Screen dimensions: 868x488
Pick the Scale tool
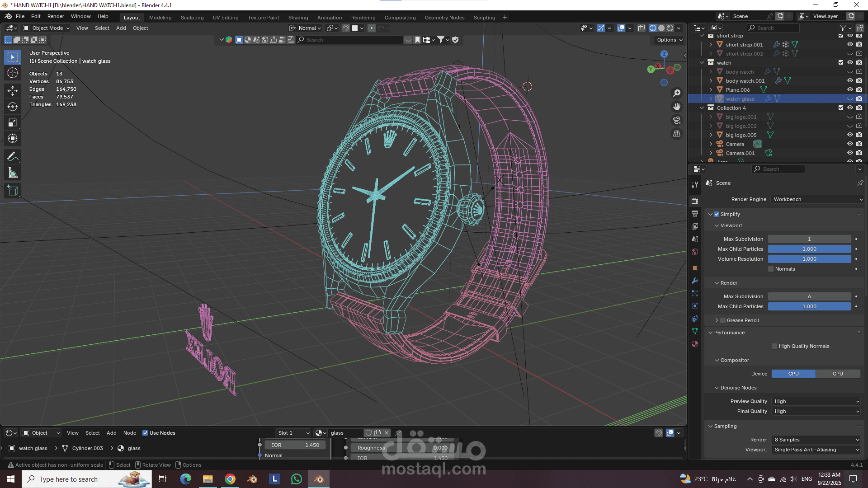click(x=13, y=122)
